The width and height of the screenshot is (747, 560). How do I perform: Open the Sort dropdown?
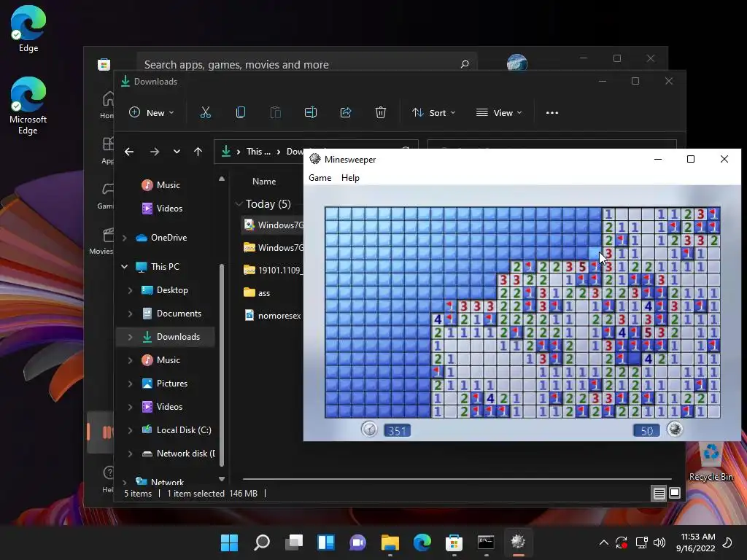point(434,113)
